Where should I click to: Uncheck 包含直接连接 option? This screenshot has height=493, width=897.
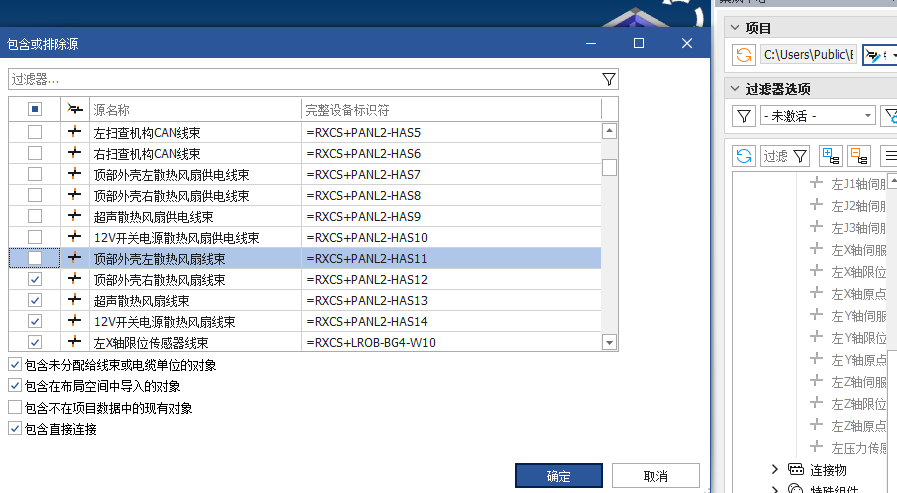(x=15, y=428)
